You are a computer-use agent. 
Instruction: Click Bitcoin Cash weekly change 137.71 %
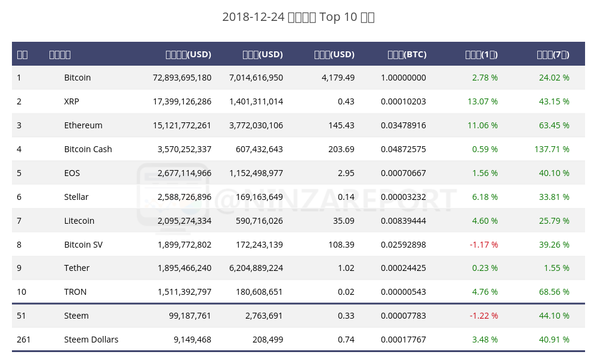(x=552, y=149)
